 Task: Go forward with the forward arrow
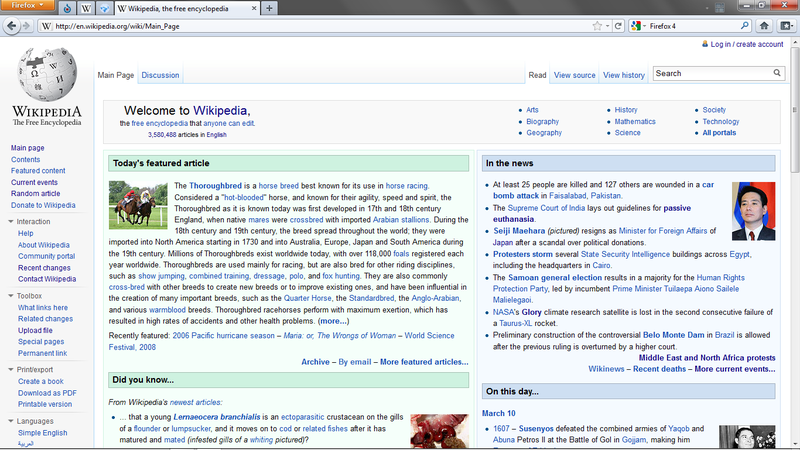click(x=27, y=26)
